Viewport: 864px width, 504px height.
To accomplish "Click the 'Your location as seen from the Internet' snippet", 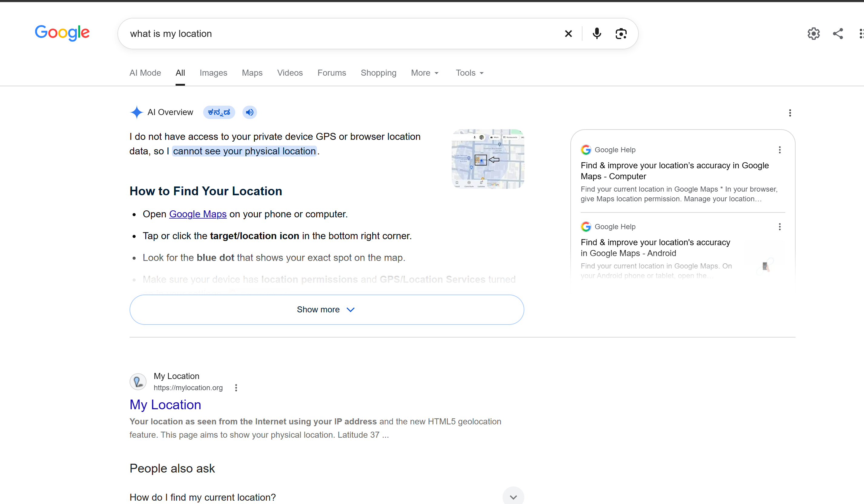I will [253, 421].
